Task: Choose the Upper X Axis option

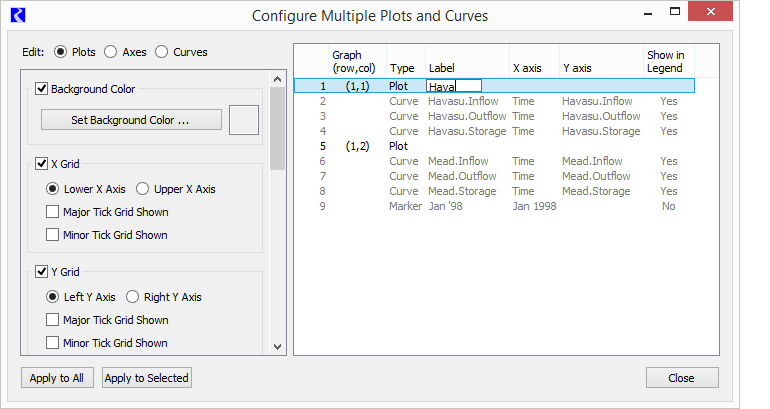Action: (x=142, y=189)
